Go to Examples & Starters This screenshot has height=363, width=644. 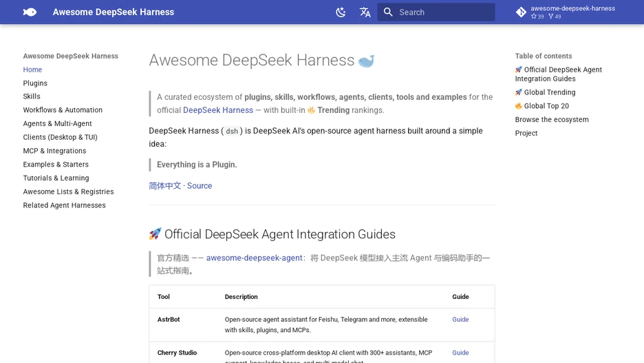coord(56,164)
